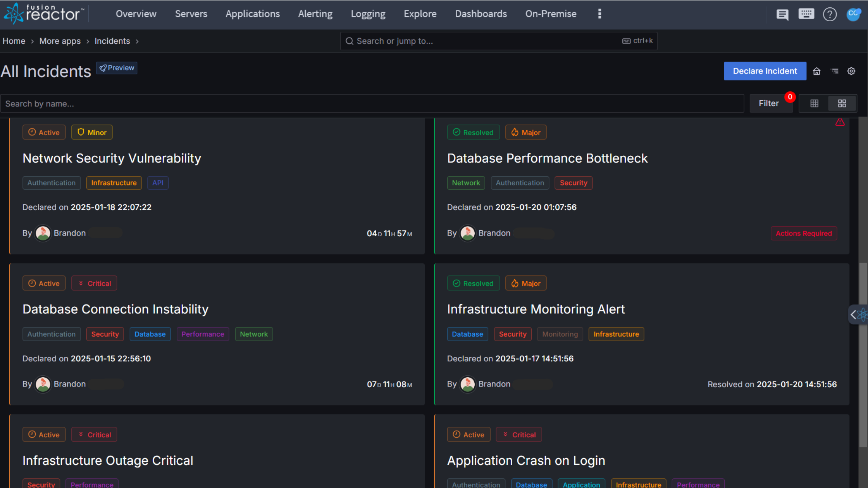The width and height of the screenshot is (868, 488).
Task: Click Resolved status on Database Performance Bottleneck
Action: tap(473, 132)
